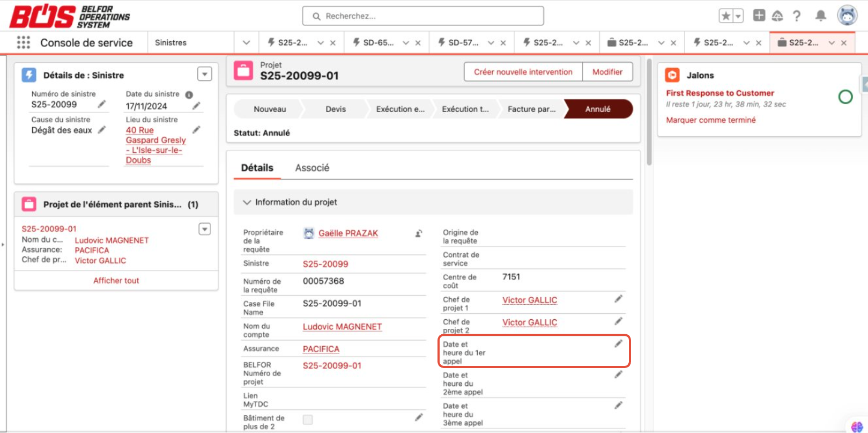This screenshot has height=433, width=868.
Task: Click Marquer comme terminé
Action: pyautogui.click(x=711, y=120)
